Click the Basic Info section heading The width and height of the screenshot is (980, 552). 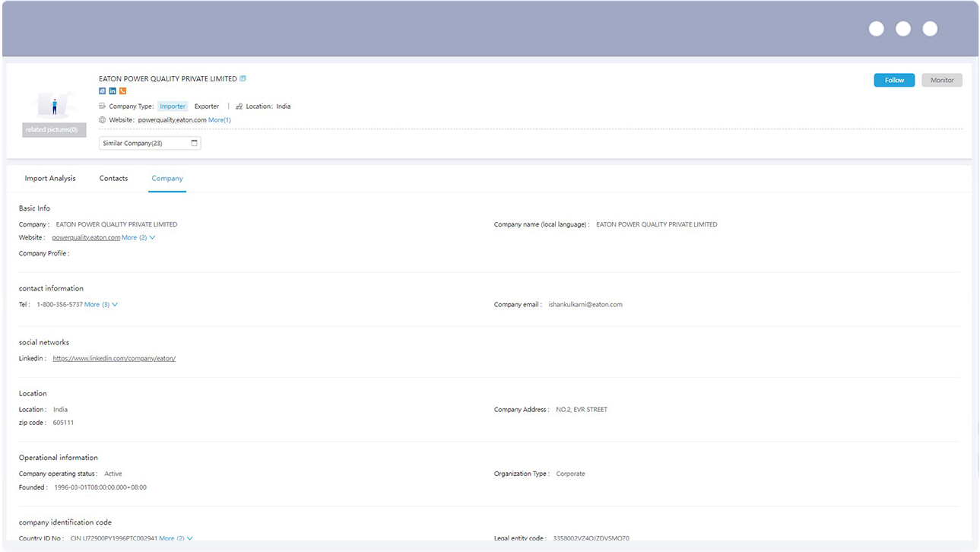pos(35,208)
